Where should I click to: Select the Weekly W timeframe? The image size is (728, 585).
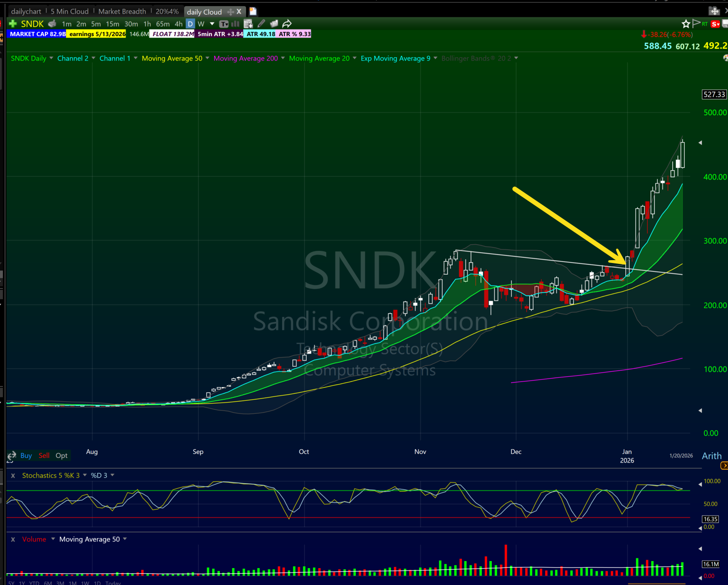(201, 24)
